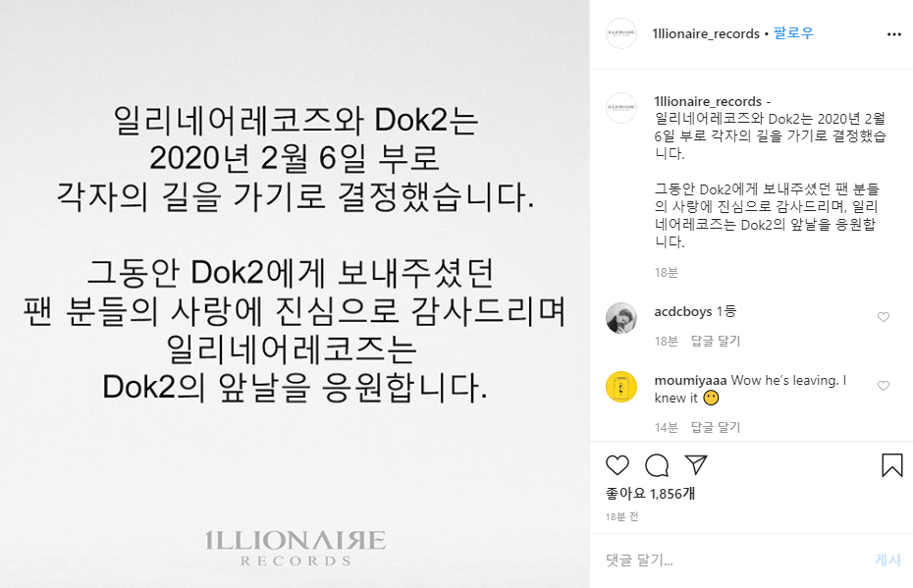913x588 pixels.
Task: Submit comment with 게시 button
Action: (887, 560)
